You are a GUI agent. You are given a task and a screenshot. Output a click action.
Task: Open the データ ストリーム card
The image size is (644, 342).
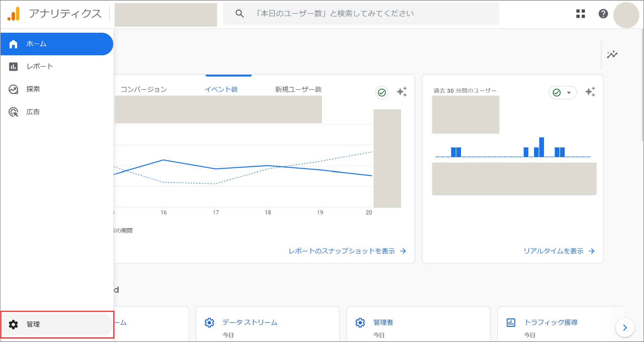[268, 324]
